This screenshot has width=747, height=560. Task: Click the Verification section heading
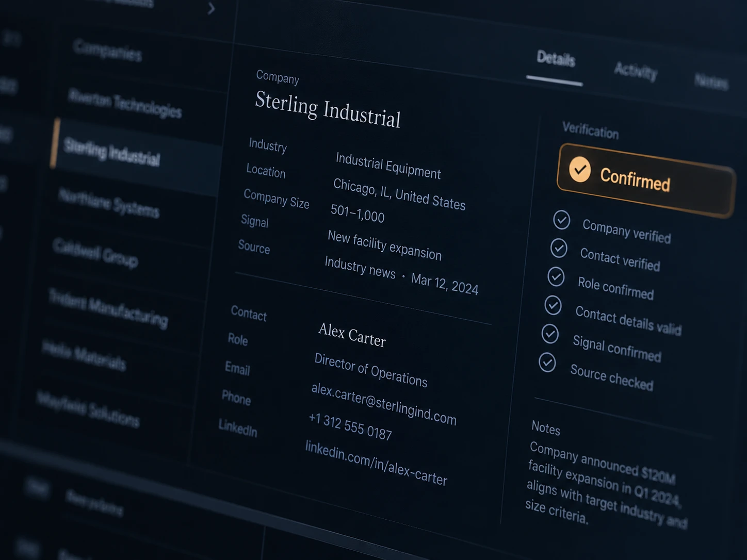pyautogui.click(x=590, y=130)
